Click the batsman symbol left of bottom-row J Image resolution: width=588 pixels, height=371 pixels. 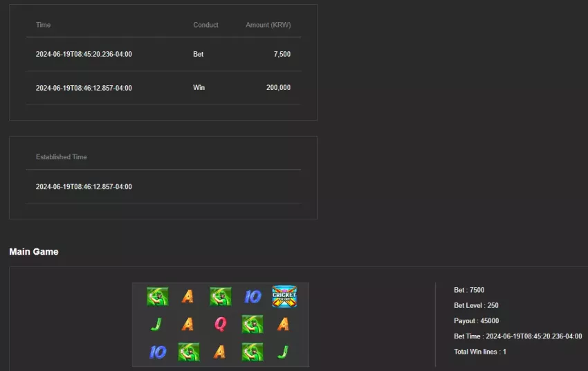252,352
